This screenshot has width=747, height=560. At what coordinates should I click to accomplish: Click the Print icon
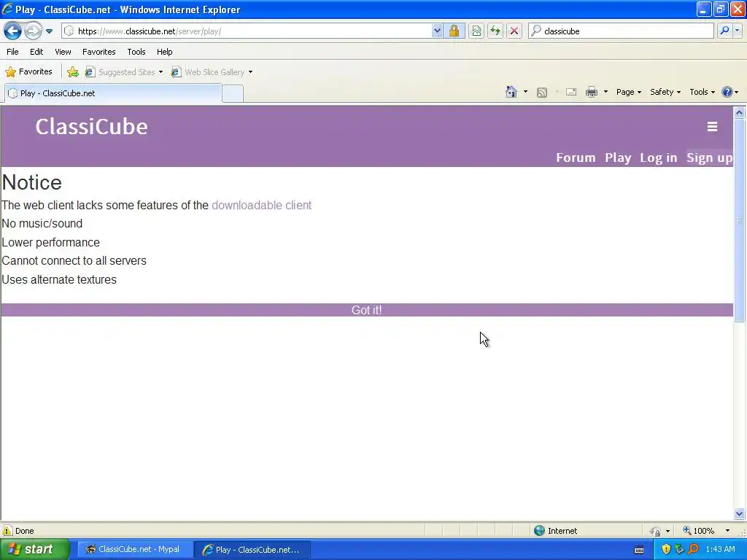591,92
